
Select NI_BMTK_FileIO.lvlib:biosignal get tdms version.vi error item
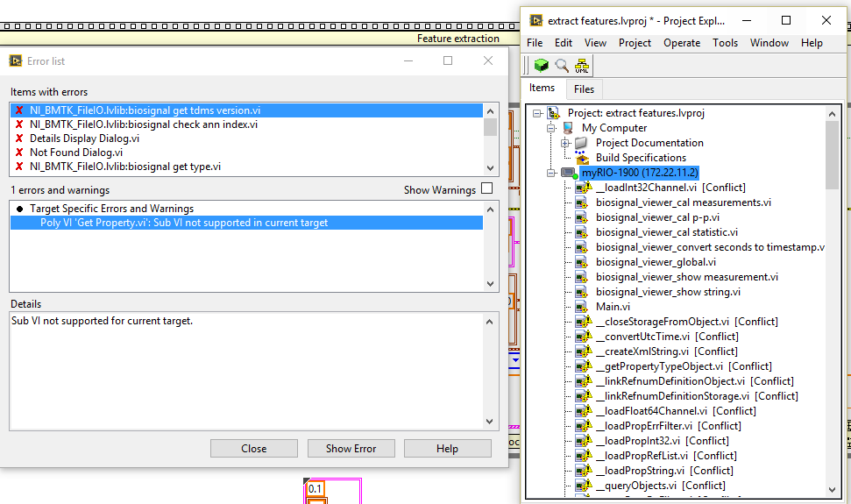246,110
